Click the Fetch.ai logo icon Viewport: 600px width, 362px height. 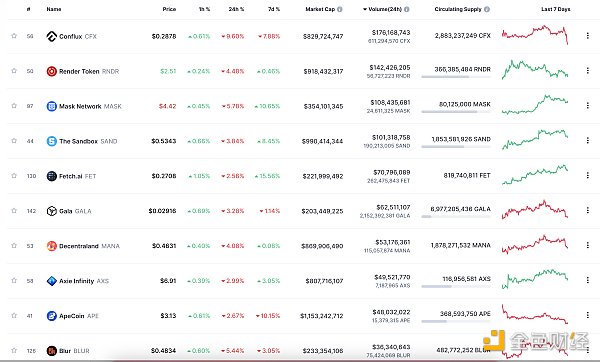pyautogui.click(x=52, y=176)
